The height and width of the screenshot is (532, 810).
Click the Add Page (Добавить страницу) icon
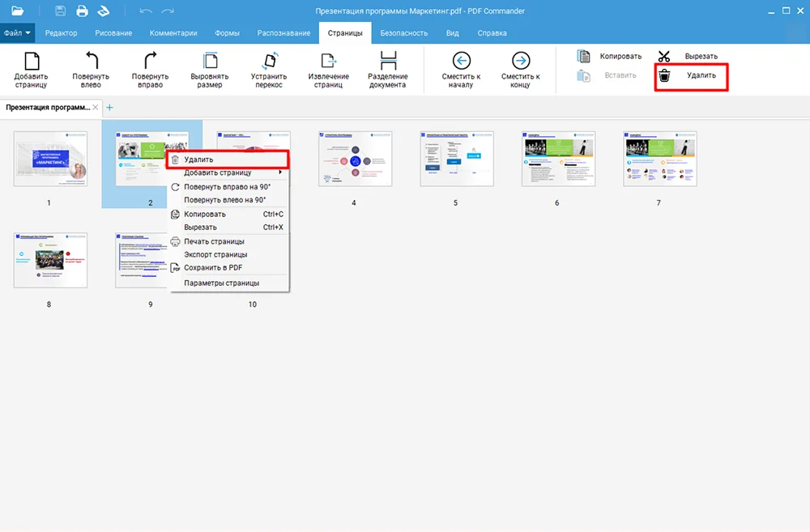(x=31, y=62)
